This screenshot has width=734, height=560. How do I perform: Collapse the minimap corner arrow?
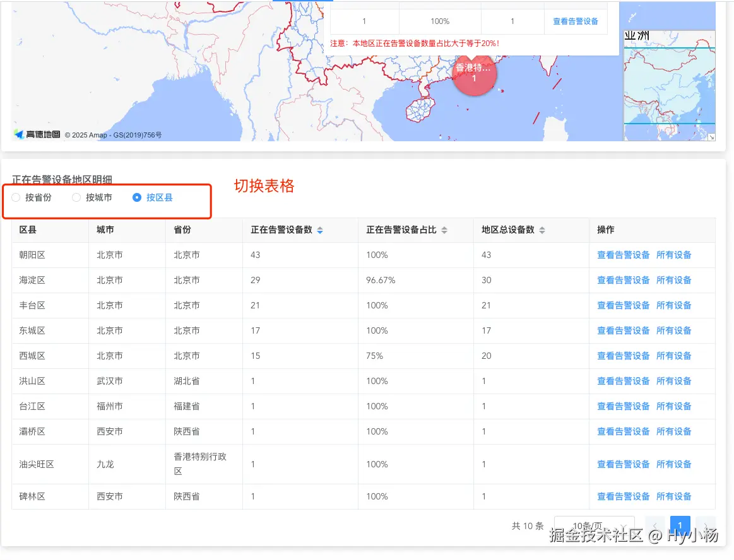tap(711, 137)
